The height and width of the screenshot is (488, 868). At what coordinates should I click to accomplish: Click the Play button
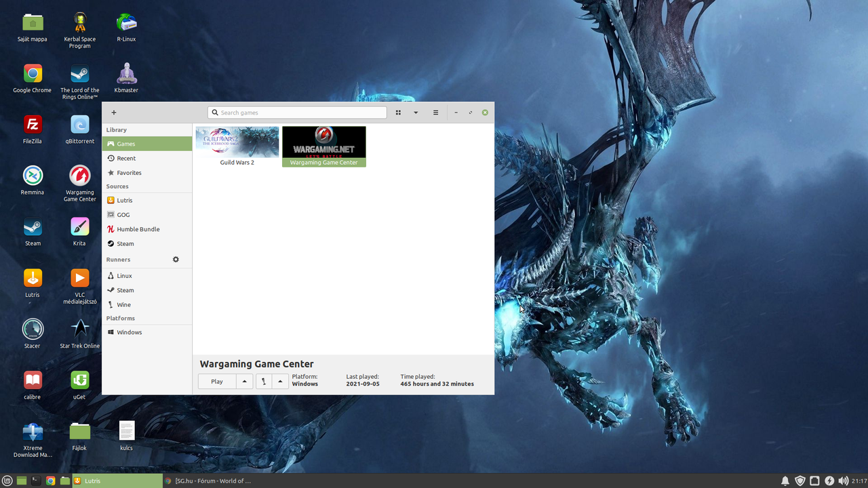(217, 382)
